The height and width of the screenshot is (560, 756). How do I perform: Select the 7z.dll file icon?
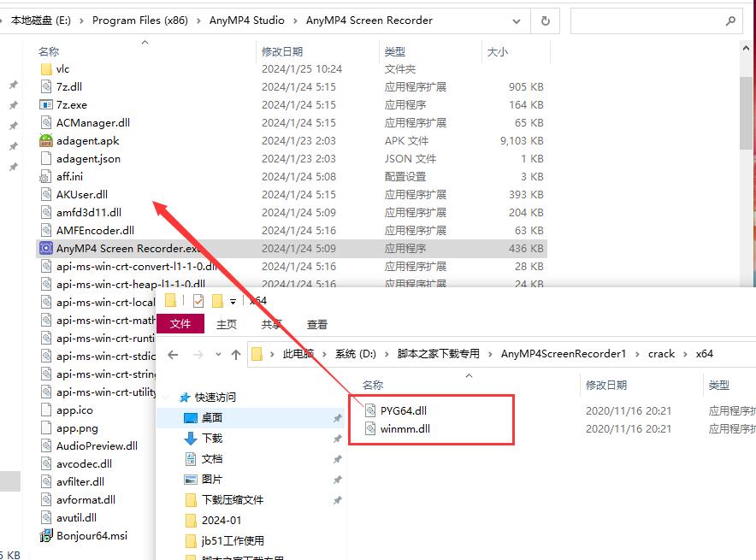point(46,86)
